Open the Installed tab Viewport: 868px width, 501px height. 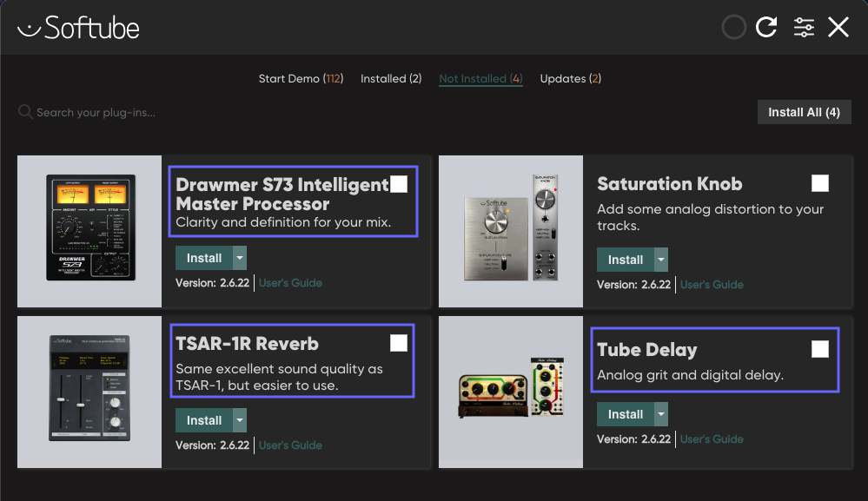point(391,78)
